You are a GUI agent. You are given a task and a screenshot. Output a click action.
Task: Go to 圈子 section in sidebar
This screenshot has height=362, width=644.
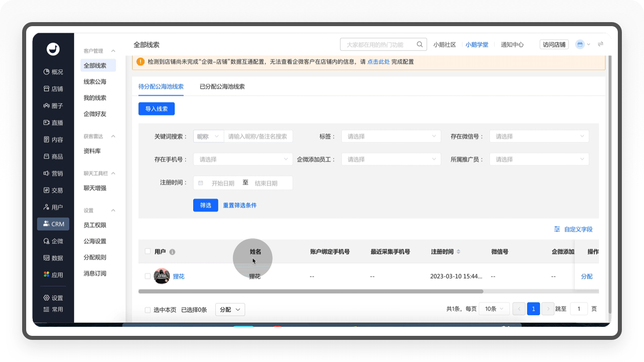[x=53, y=106]
